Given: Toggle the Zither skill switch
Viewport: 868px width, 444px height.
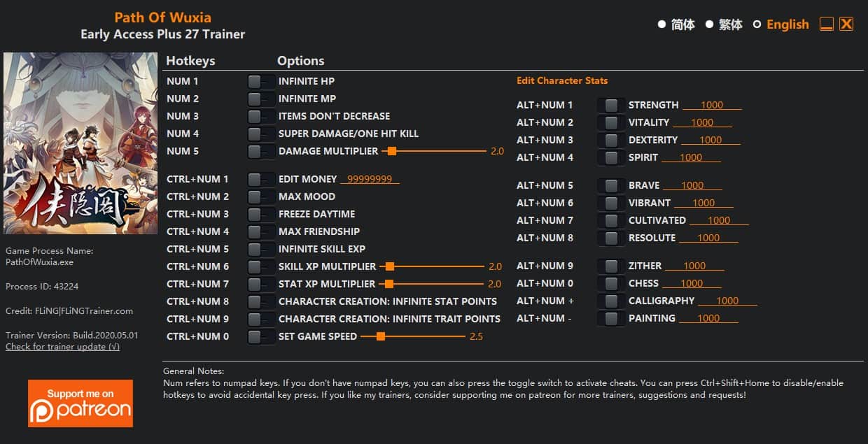Looking at the screenshot, I should 611,266.
